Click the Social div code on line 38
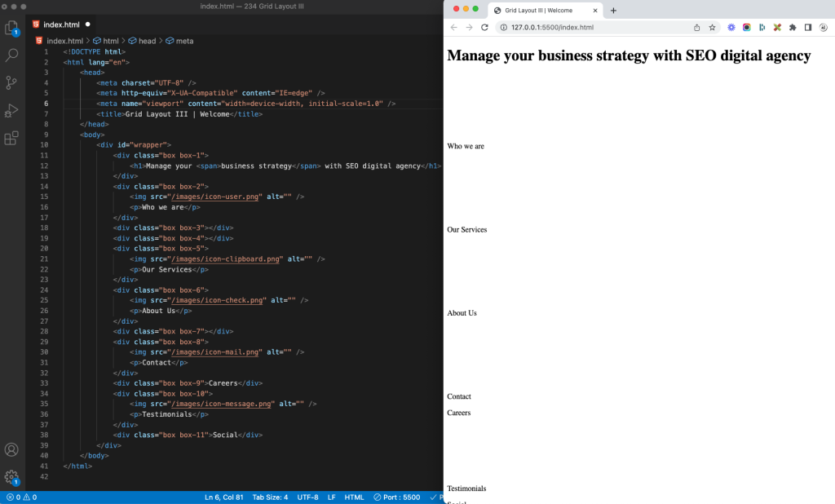Viewport: 835px width, 504px height. [188, 435]
